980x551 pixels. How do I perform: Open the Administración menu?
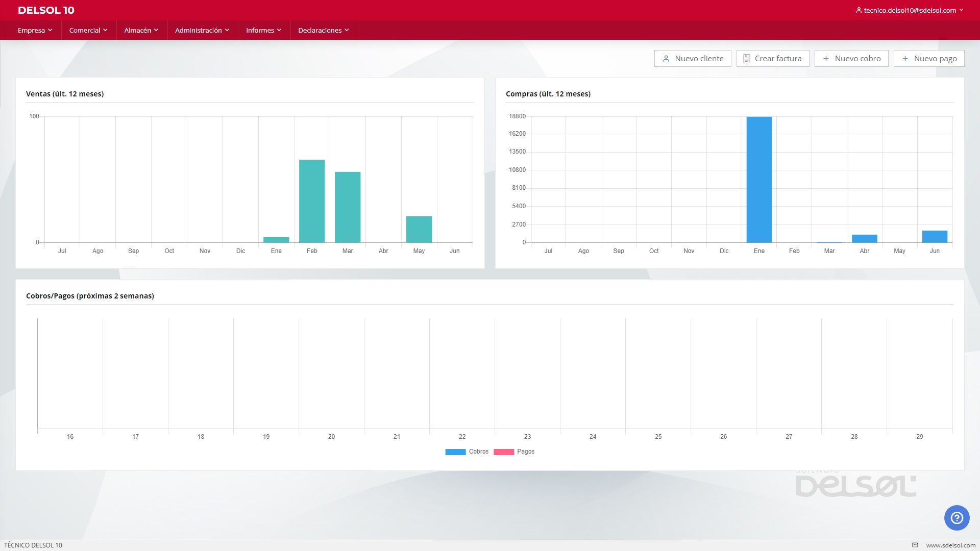click(202, 30)
